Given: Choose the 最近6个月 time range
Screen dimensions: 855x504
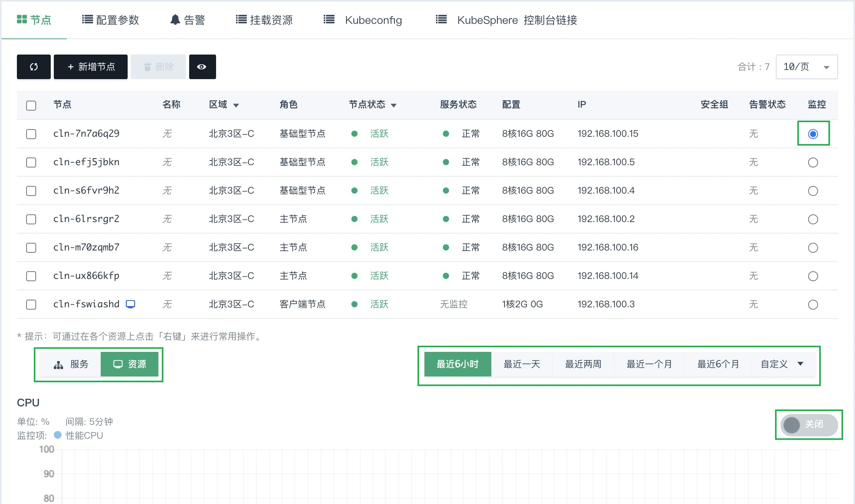Looking at the screenshot, I should tap(718, 364).
